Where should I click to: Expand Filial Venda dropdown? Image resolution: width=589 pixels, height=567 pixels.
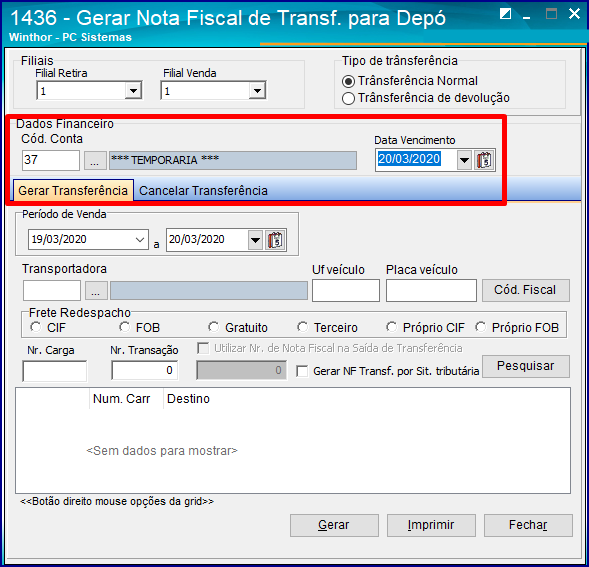coord(257,91)
